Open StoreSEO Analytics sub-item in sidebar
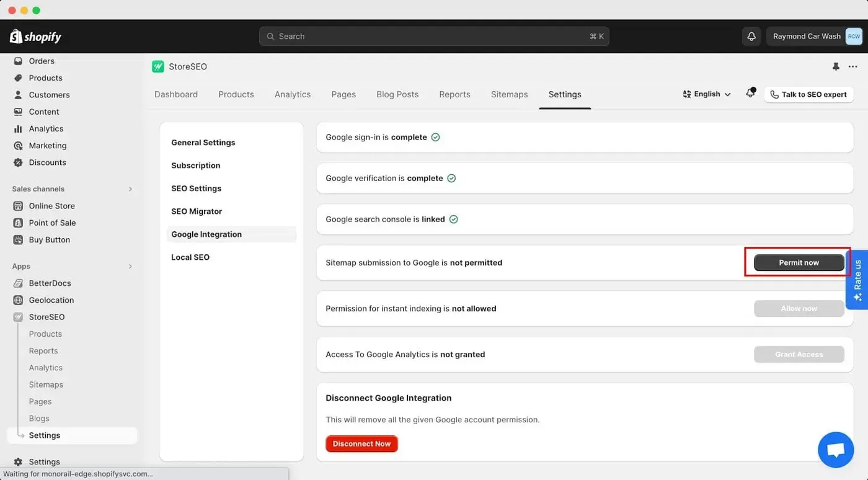The image size is (868, 480). (46, 368)
